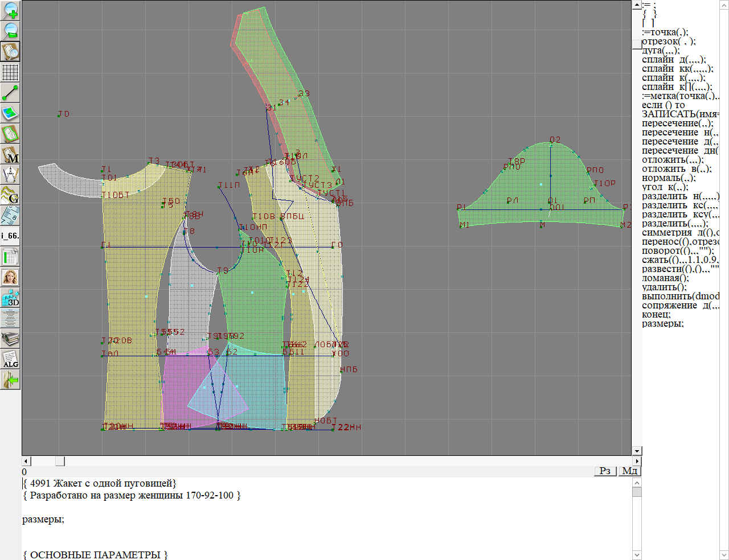Screen dimensions: 729x560
Task: Click the stacked books library icon
Action: [x=10, y=339]
